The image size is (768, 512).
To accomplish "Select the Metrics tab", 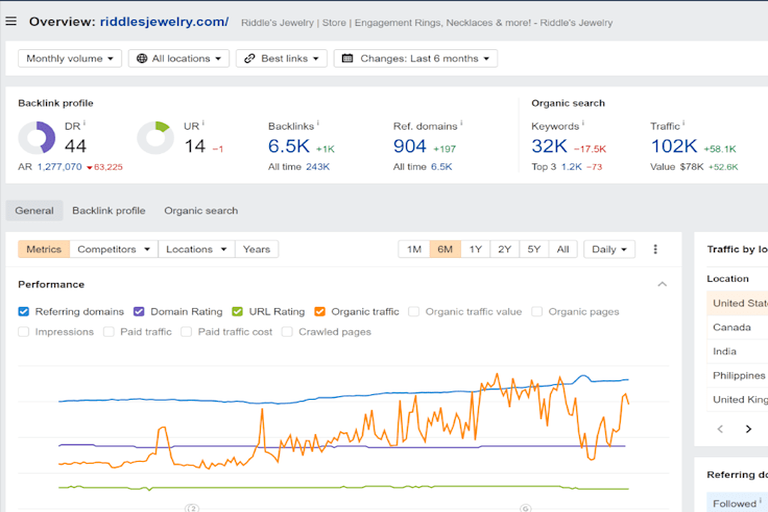I will 44,249.
